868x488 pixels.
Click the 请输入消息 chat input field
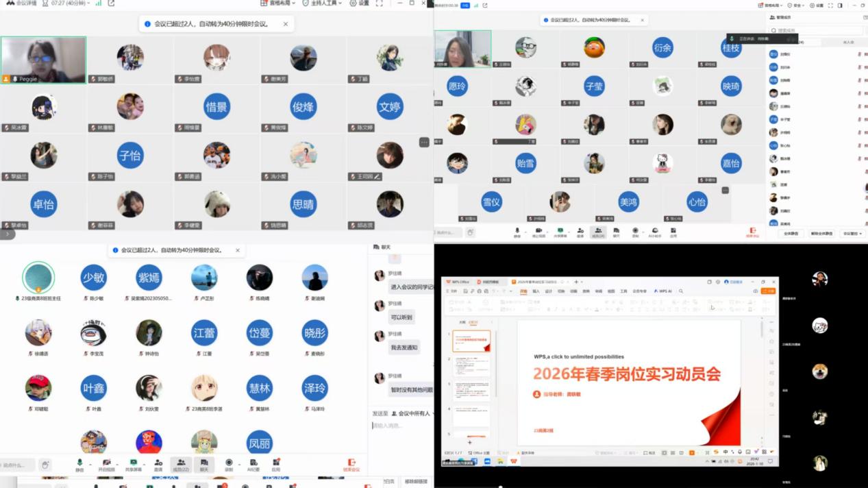point(401,426)
